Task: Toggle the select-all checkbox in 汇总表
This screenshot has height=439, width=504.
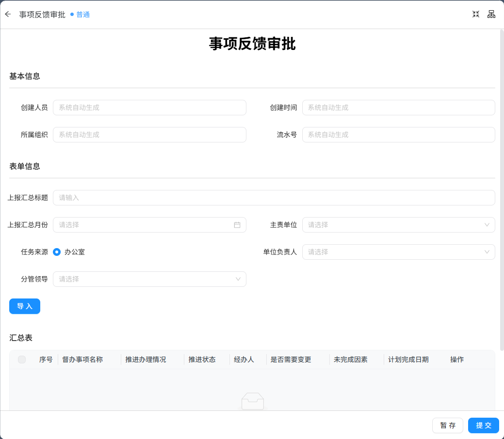Action: point(22,360)
